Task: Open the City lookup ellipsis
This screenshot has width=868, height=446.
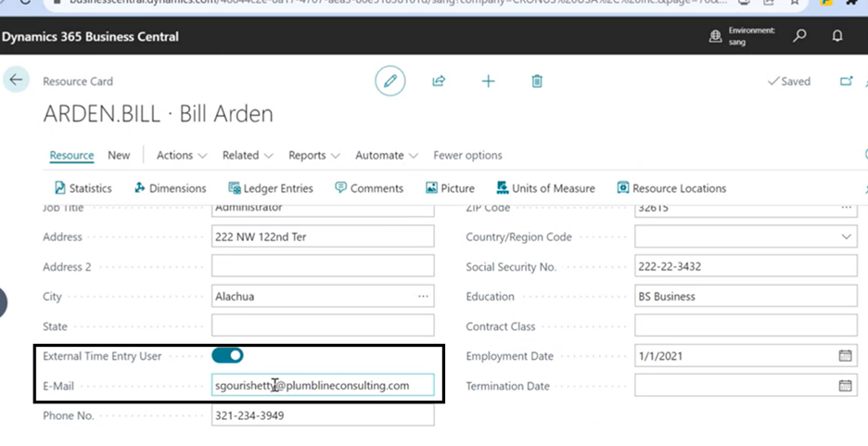Action: pos(423,297)
